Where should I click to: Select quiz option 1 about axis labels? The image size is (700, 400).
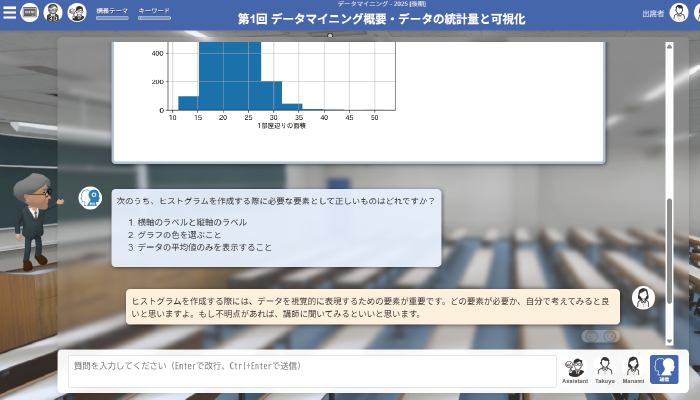(x=191, y=222)
